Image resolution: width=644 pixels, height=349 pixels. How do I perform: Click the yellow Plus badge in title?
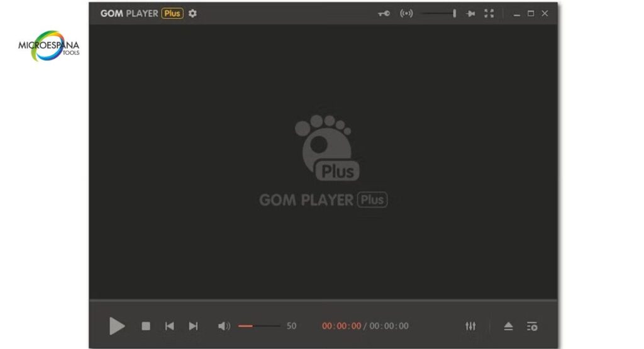[x=172, y=13]
